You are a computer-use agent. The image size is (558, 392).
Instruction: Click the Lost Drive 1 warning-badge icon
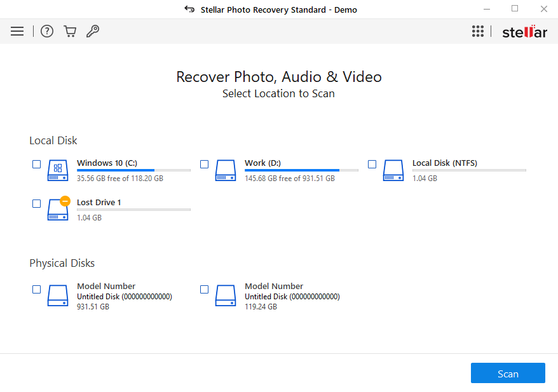pyautogui.click(x=64, y=200)
